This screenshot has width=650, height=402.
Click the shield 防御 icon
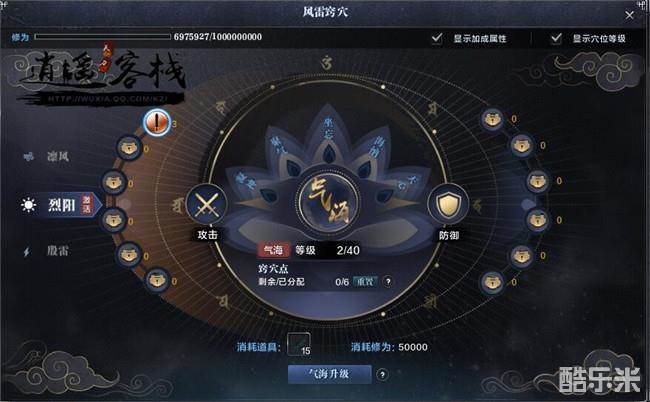[448, 204]
